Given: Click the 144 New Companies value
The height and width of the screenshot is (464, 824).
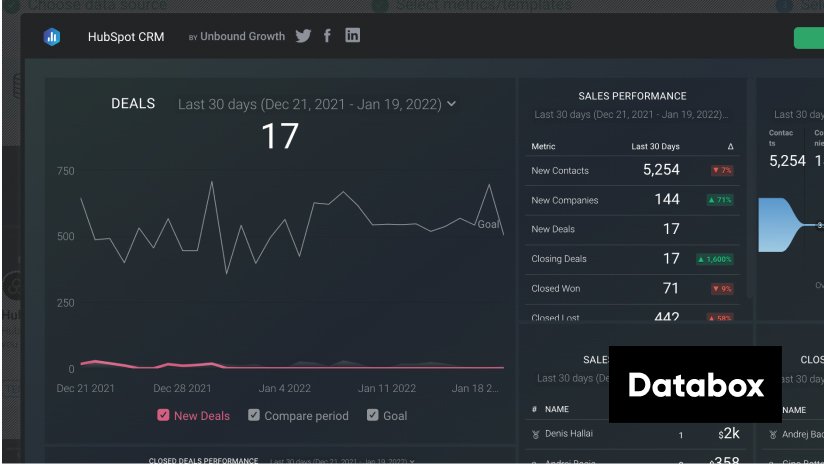Looking at the screenshot, I should (667, 199).
